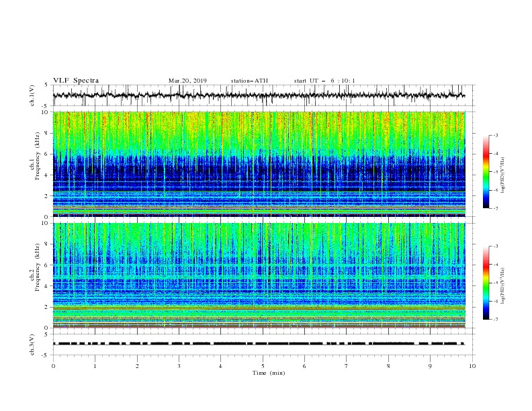This screenshot has height=411, width=532.
Task: Click time axis tick label "1"
Action: 95,366
